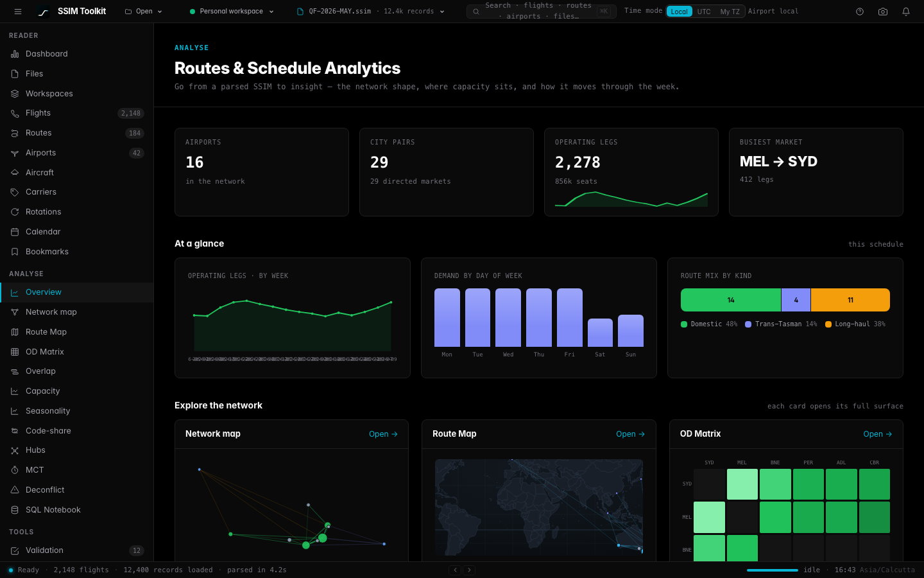
Task: Click the Airports stat card
Action: (x=262, y=172)
